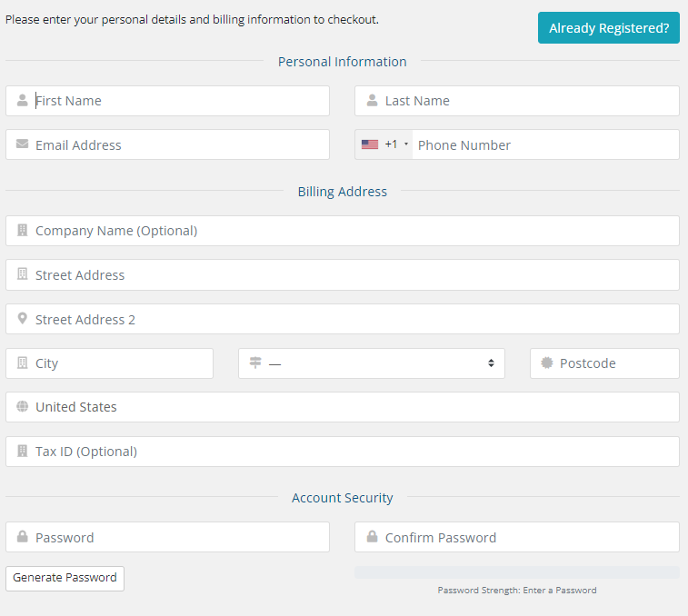688x616 pixels.
Task: Click the building icon beside Company Name
Action: click(23, 231)
